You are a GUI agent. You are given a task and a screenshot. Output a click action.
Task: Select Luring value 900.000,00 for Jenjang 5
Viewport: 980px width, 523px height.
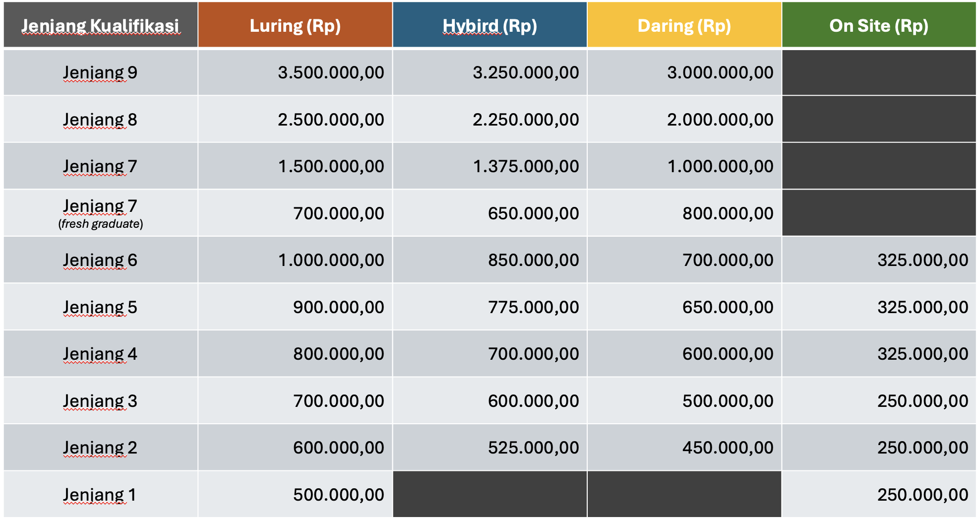[338, 307]
